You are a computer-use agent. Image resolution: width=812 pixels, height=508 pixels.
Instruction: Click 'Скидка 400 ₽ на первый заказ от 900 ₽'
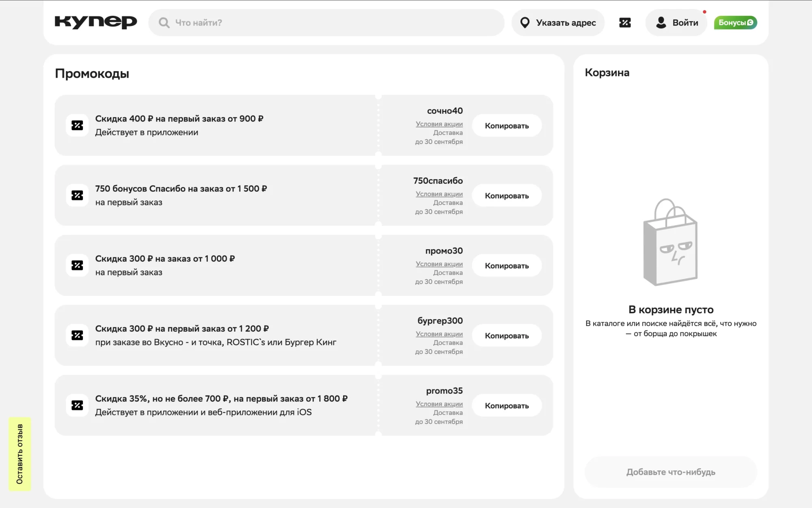179,119
